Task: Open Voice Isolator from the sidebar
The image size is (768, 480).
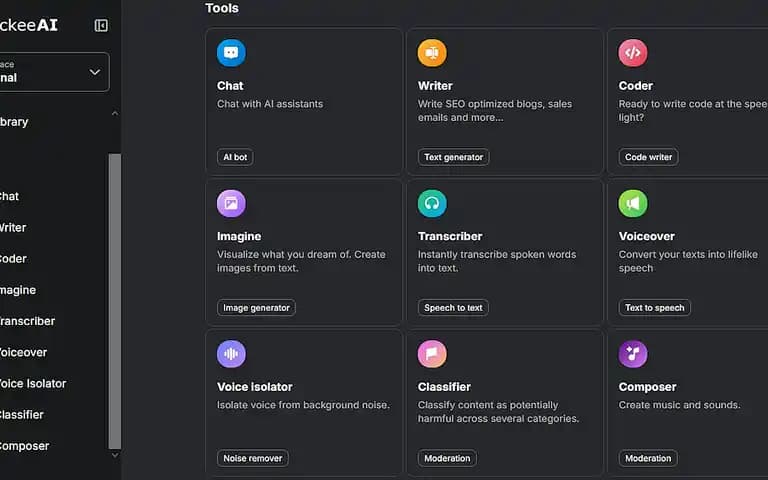Action: [x=33, y=384]
